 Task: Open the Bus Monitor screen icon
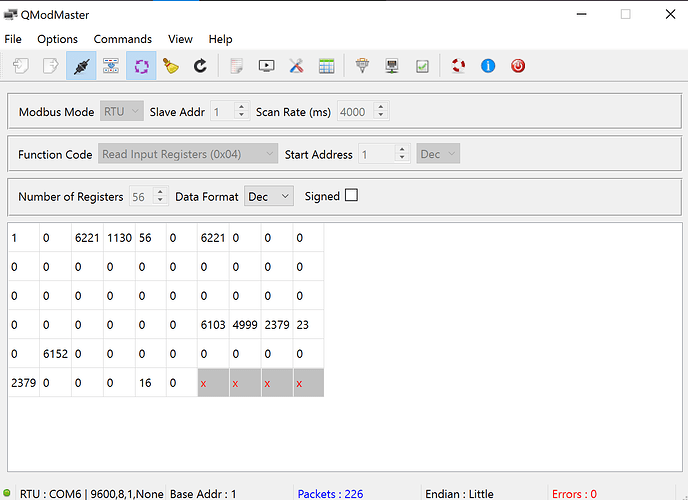click(266, 66)
